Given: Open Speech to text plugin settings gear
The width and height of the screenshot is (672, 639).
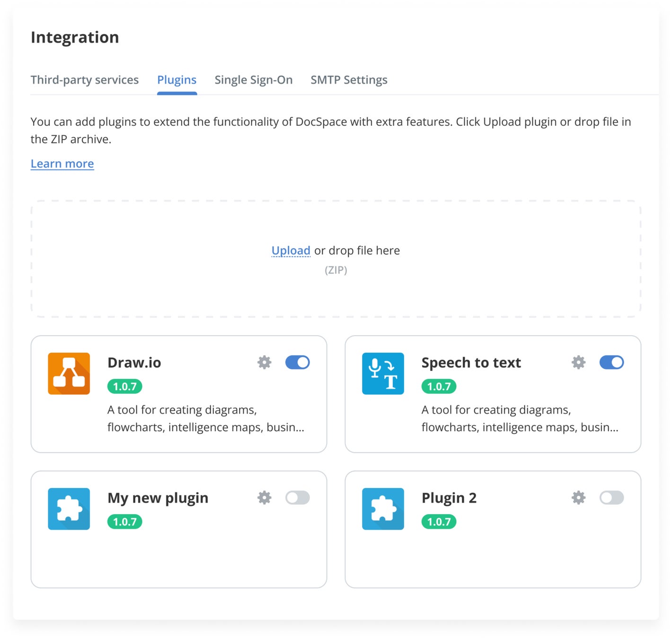Looking at the screenshot, I should 578,363.
